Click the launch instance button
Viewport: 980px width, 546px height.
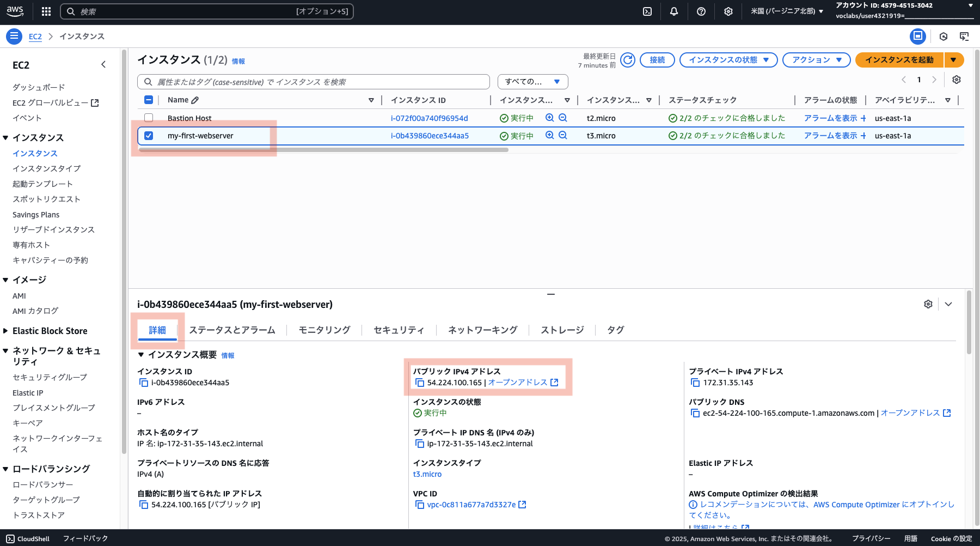click(x=899, y=60)
